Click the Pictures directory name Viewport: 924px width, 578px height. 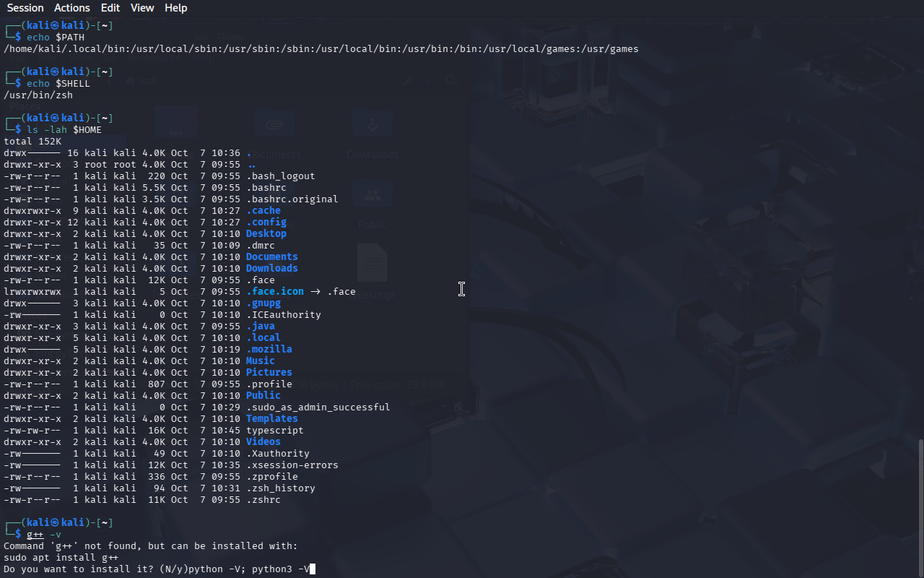tap(269, 373)
